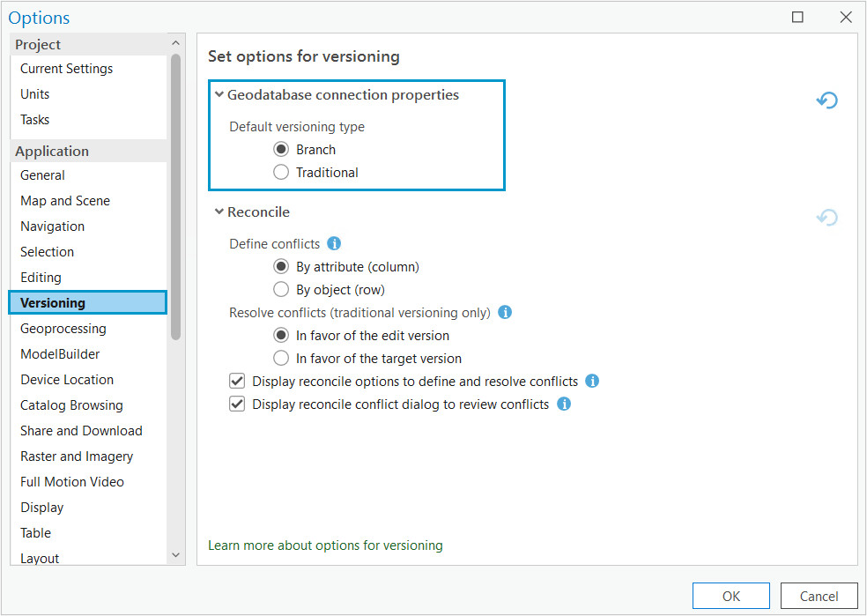
Task: Open the Geoprocessing options page
Action: click(x=63, y=329)
